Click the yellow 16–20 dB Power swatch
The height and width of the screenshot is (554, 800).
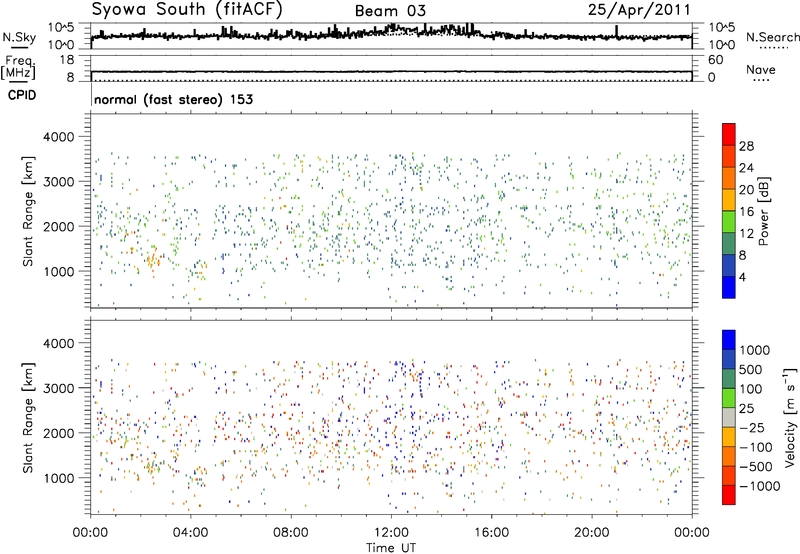click(x=729, y=200)
